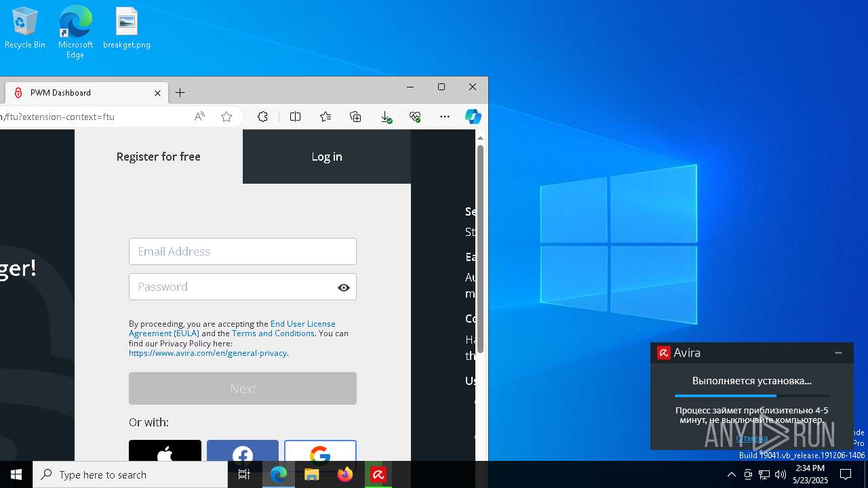This screenshot has width=868, height=488.
Task: Select the breakget.png file on desktop
Action: [x=127, y=28]
